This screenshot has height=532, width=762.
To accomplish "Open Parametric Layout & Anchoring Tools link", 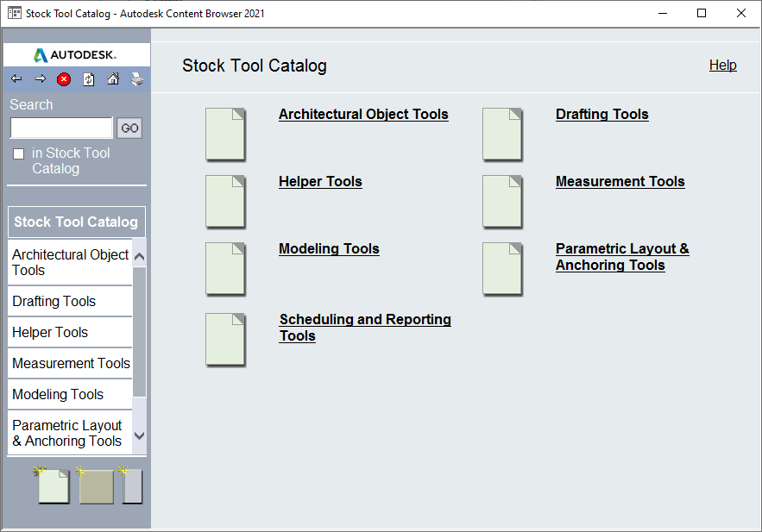I will (x=622, y=257).
